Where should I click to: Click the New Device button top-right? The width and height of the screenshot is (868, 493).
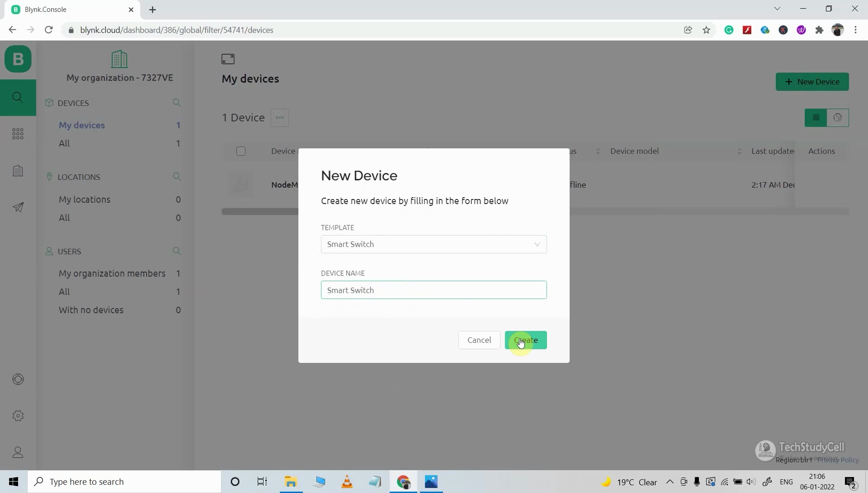[812, 81]
